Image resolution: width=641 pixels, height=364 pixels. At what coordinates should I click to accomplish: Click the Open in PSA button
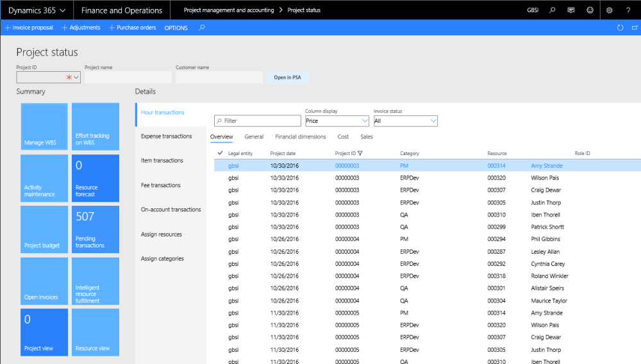click(x=287, y=78)
